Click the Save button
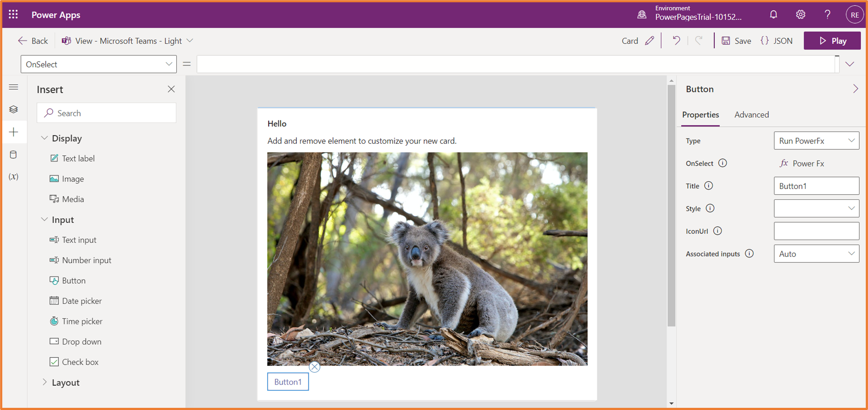 click(x=736, y=41)
